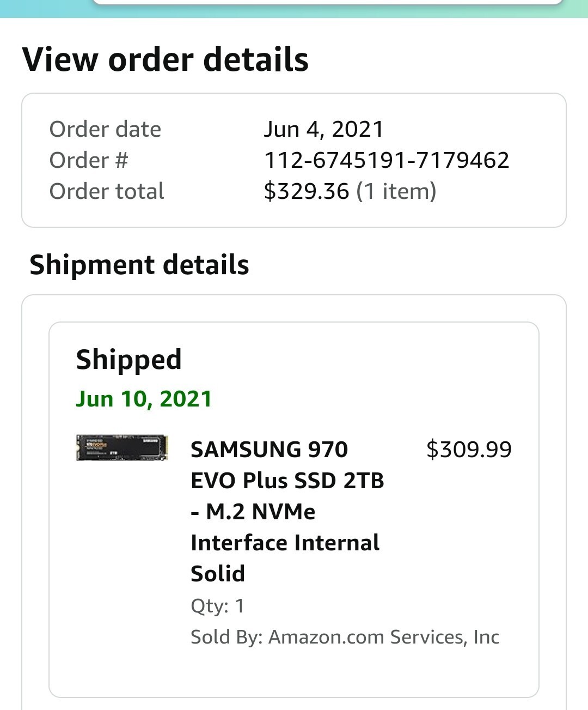Tap the Order date Jun 4, 2021 value
The width and height of the screenshot is (588, 710).
[324, 129]
